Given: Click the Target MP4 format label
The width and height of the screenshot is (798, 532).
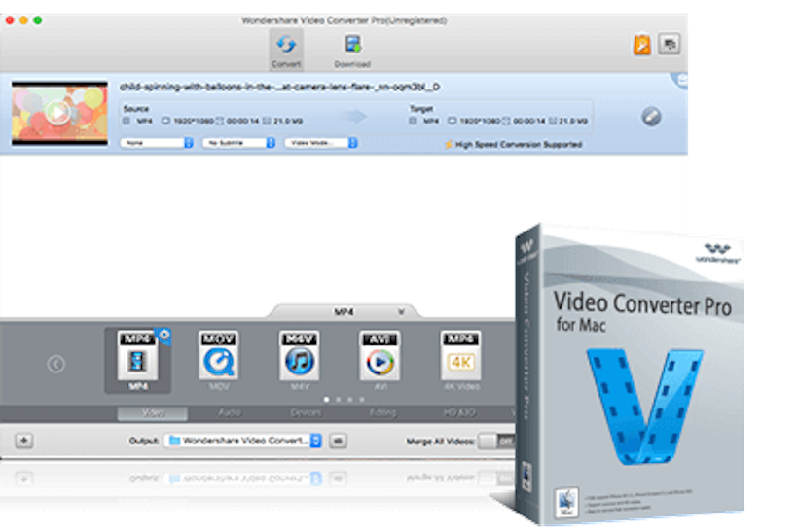Looking at the screenshot, I should click(431, 121).
